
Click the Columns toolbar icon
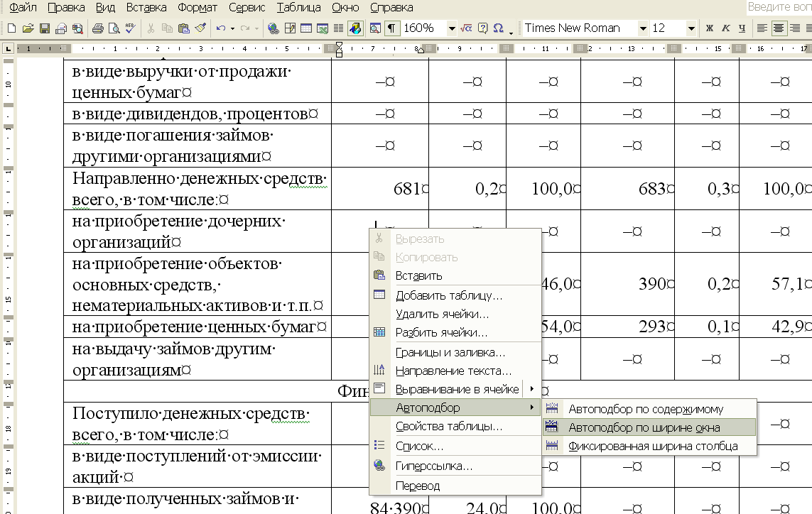tap(338, 28)
